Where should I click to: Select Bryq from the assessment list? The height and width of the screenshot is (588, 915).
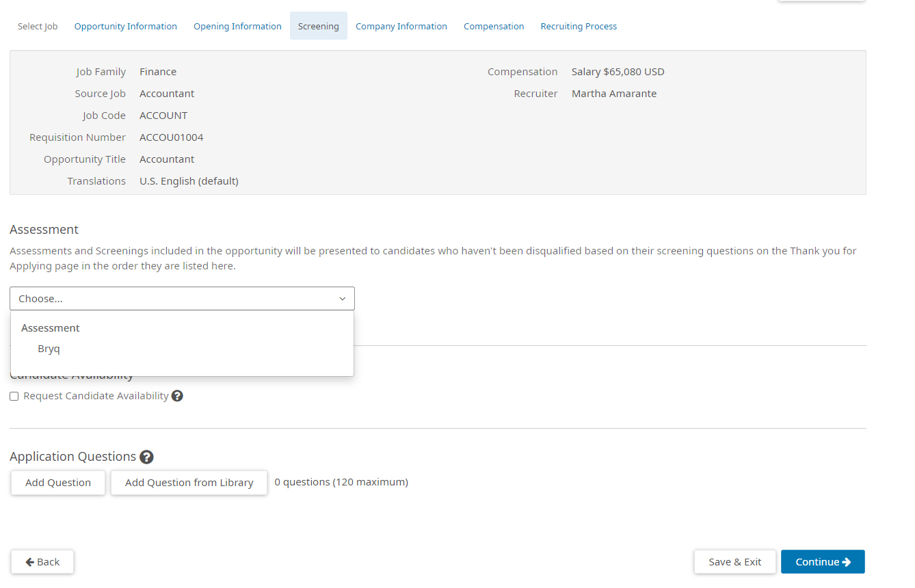pyautogui.click(x=49, y=349)
